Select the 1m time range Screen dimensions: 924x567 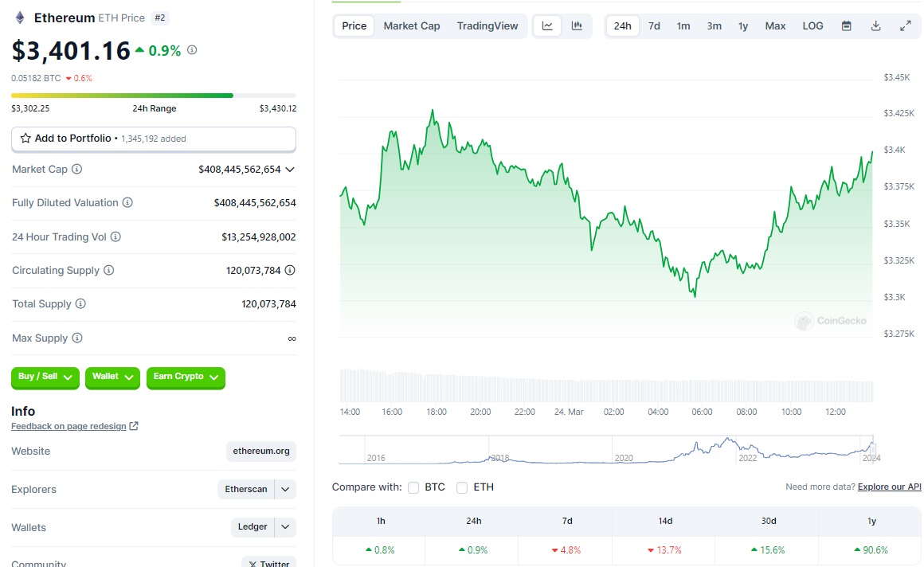coord(683,26)
